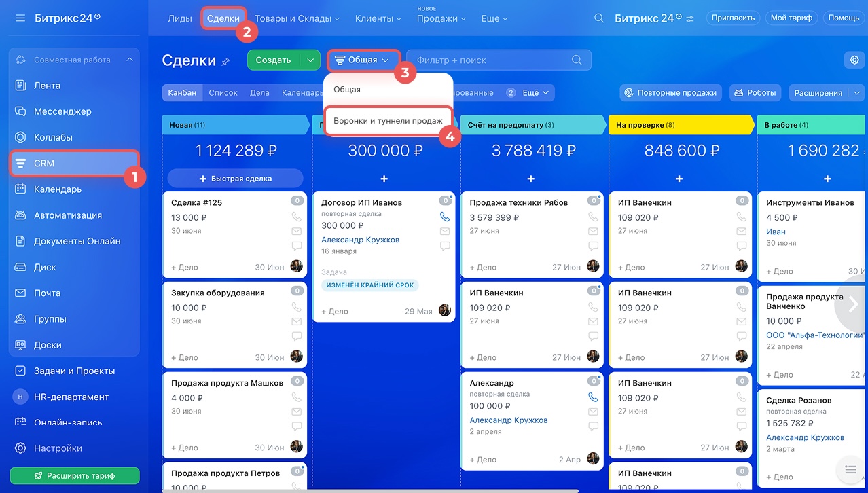
Task: Go to the Сделки tab
Action: coord(223,18)
